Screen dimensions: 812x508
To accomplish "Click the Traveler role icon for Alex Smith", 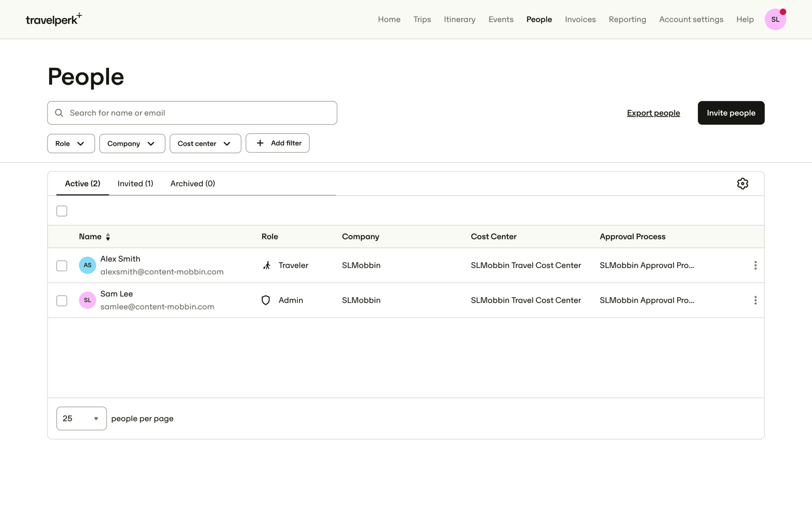I will (267, 265).
